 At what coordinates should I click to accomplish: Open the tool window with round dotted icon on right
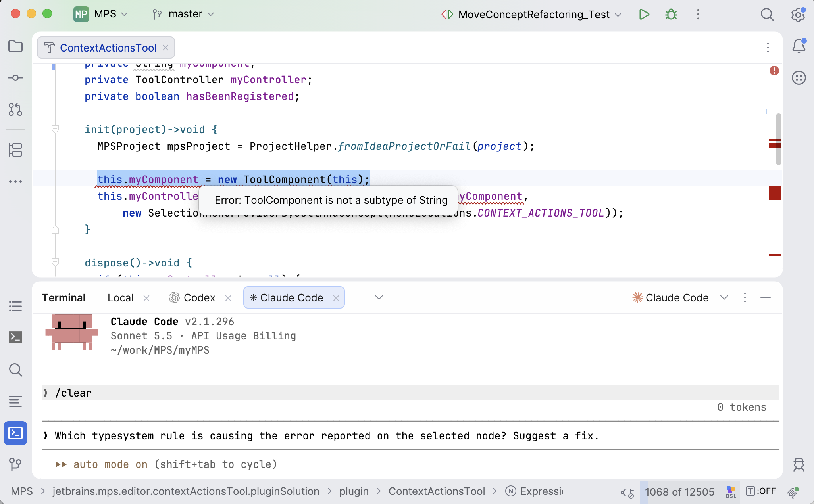(x=799, y=78)
